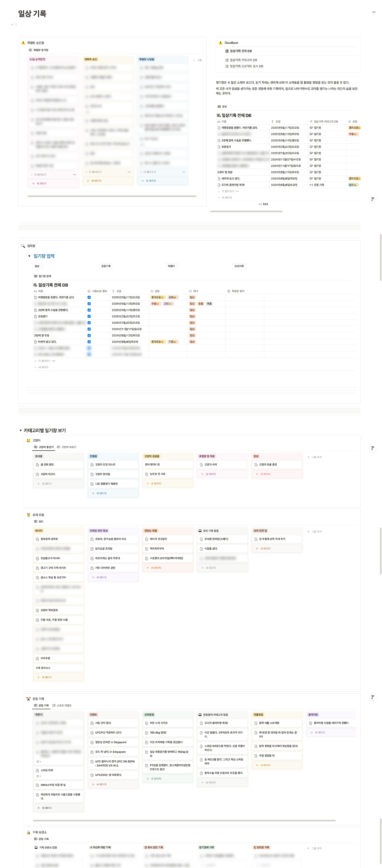Click the warning icon beside 특별한 순간들
The width and height of the screenshot is (382, 868).
click(x=23, y=43)
